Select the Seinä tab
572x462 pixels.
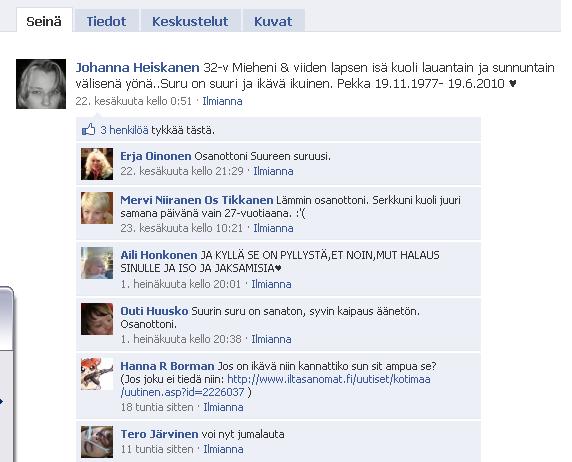coord(44,21)
